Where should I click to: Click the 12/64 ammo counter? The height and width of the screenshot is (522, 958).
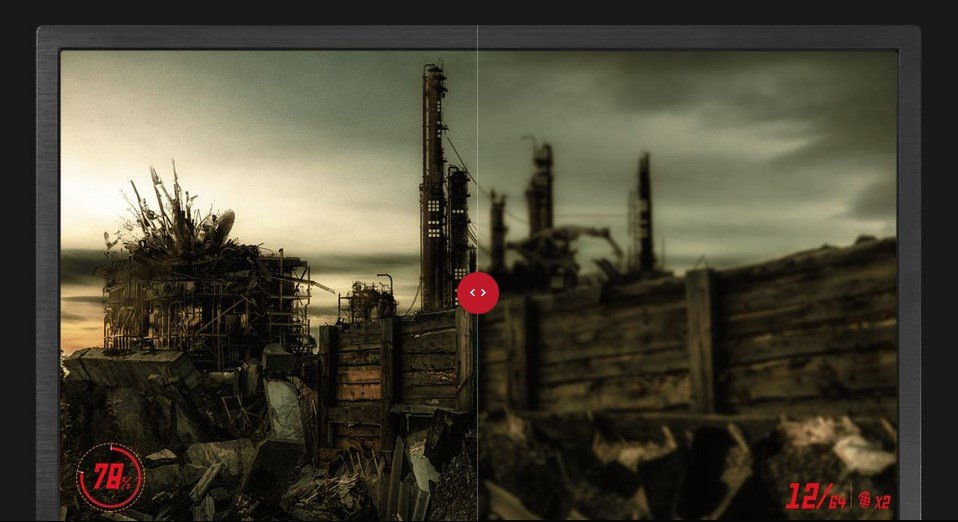pos(815,496)
